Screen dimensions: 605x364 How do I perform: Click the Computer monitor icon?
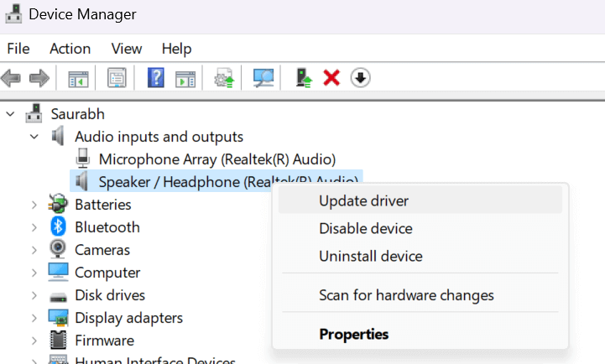click(x=58, y=272)
